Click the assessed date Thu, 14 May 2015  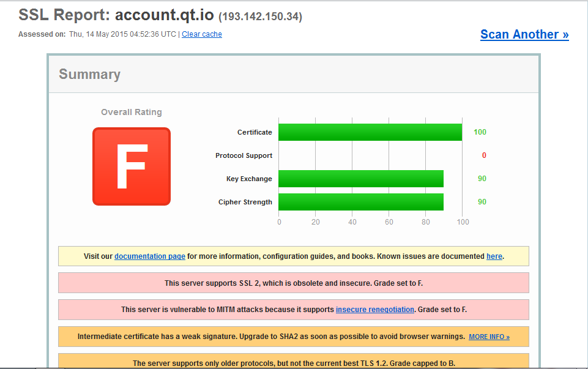(99, 34)
